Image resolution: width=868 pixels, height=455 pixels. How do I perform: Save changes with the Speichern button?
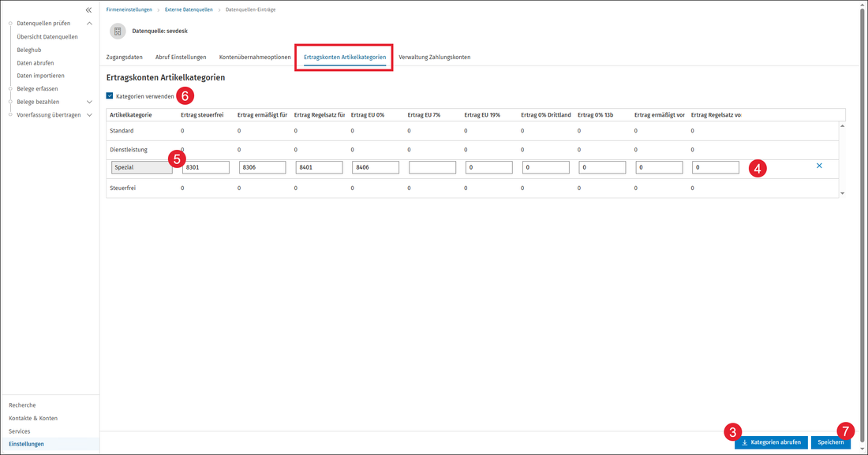pos(830,442)
